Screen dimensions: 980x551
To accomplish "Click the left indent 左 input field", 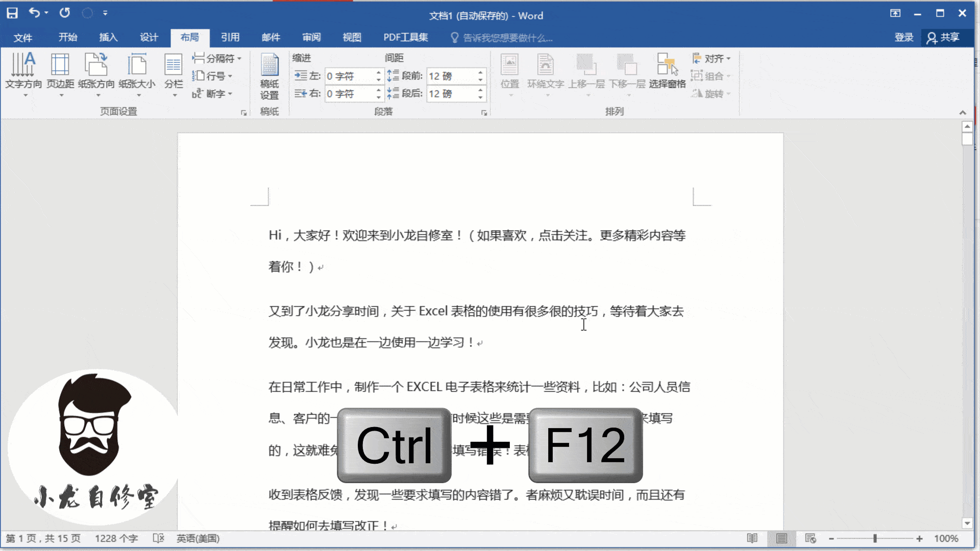I will tap(350, 76).
